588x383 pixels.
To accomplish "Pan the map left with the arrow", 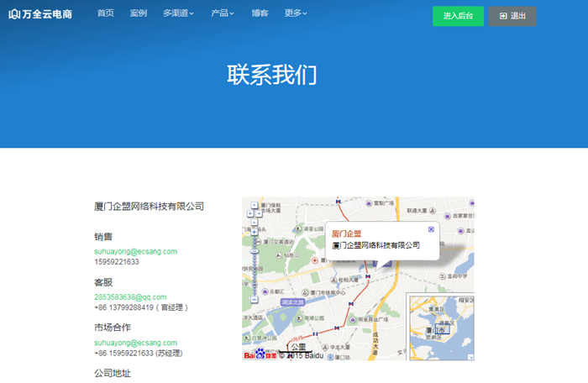I will (250, 213).
